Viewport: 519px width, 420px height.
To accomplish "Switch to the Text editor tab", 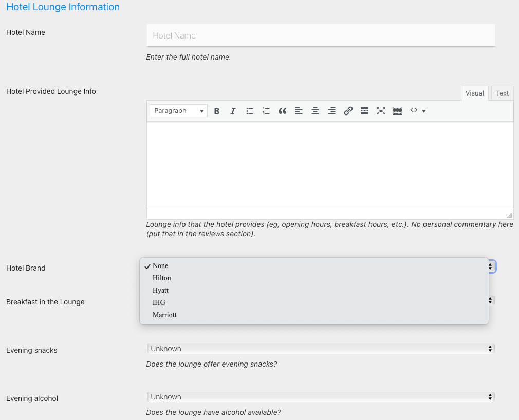I will click(x=502, y=93).
